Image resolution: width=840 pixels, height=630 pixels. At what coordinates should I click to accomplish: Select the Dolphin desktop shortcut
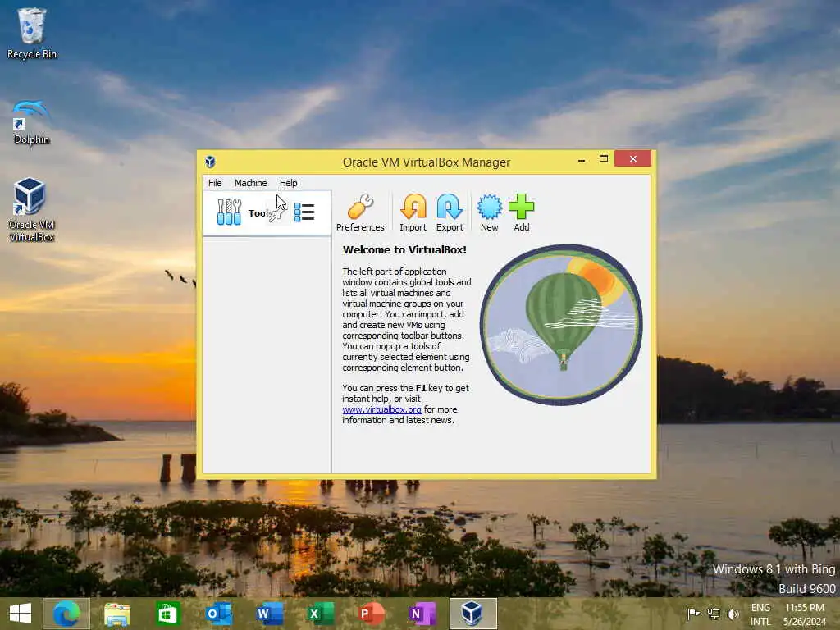(32, 123)
